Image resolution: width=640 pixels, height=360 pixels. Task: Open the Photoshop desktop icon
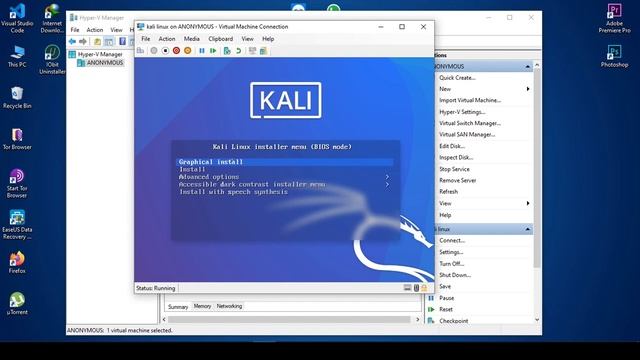(614, 56)
